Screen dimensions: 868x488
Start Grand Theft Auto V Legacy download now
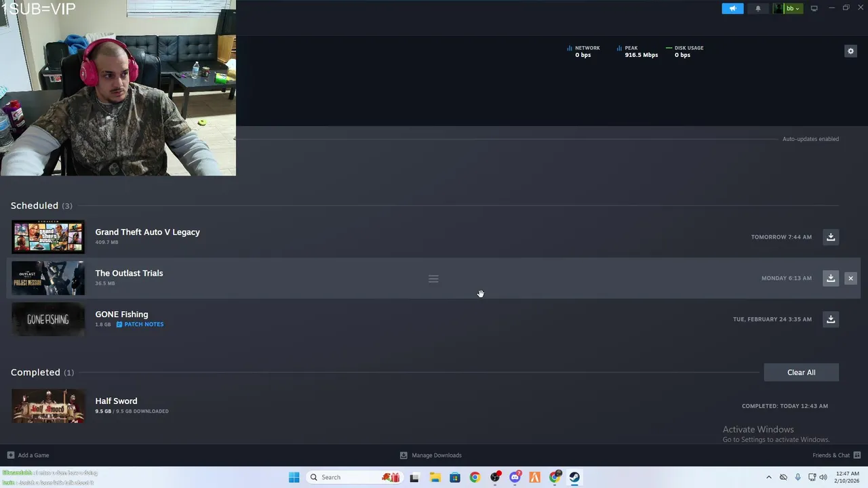click(x=831, y=237)
